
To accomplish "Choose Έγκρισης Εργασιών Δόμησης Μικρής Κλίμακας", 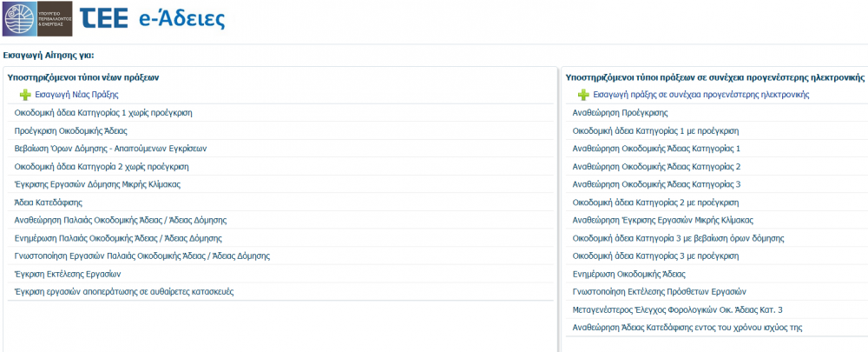I will (97, 184).
